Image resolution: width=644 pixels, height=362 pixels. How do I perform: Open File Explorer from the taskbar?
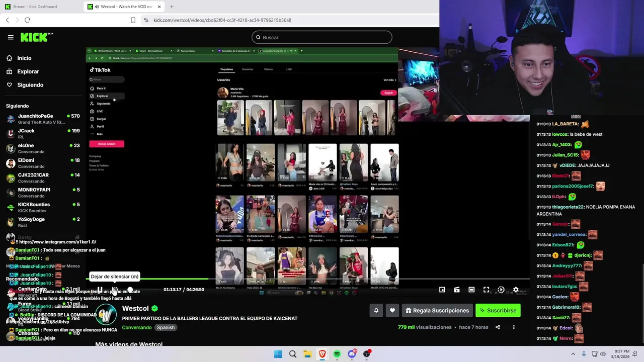point(307,354)
